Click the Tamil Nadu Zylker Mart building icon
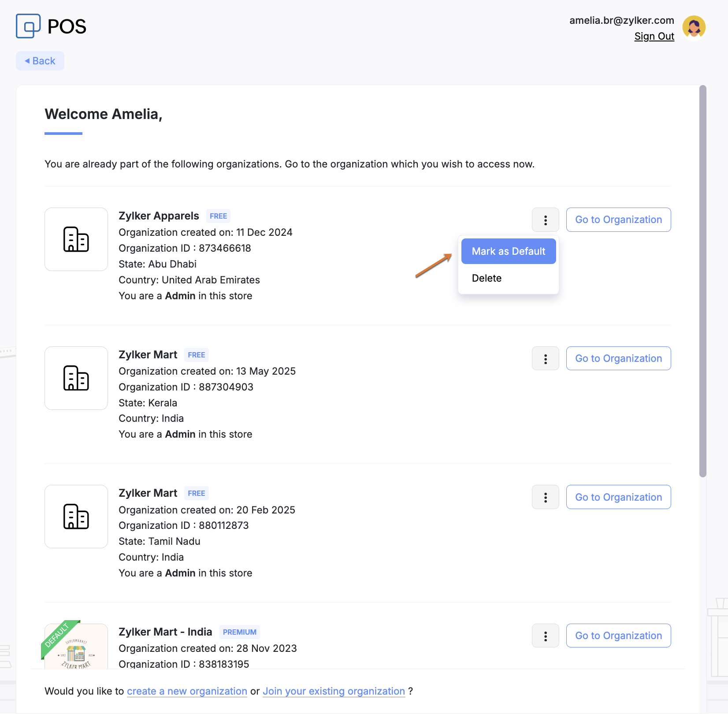Image resolution: width=728 pixels, height=714 pixels. click(x=76, y=517)
